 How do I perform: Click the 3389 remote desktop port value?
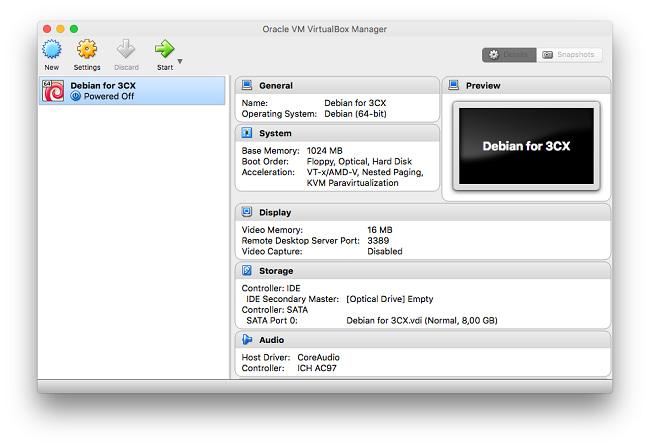coord(378,241)
